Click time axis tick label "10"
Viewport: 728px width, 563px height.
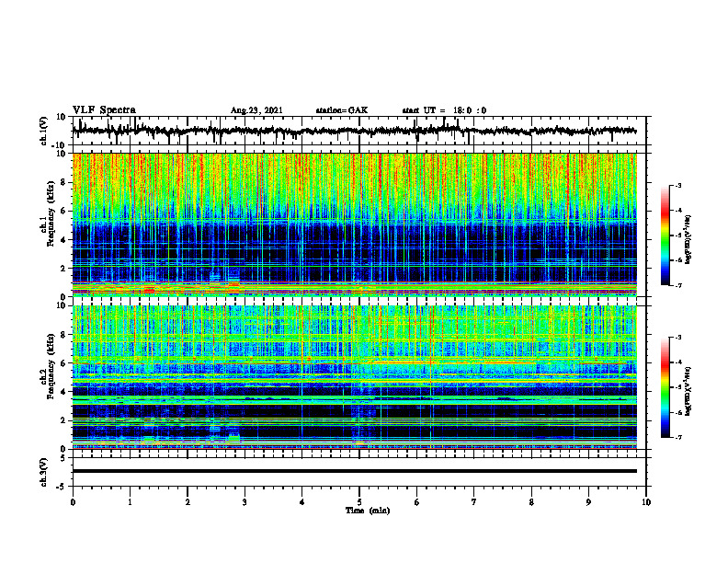tap(646, 502)
